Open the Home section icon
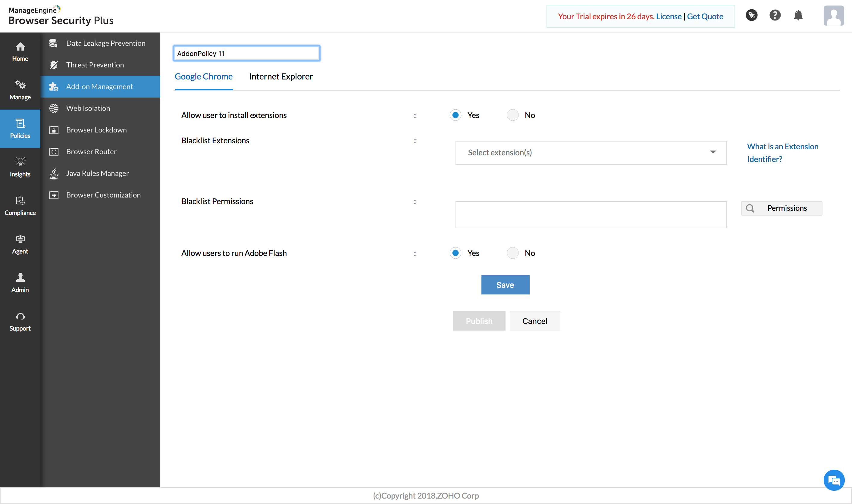Screen dimensions: 852x504 click(x=20, y=47)
